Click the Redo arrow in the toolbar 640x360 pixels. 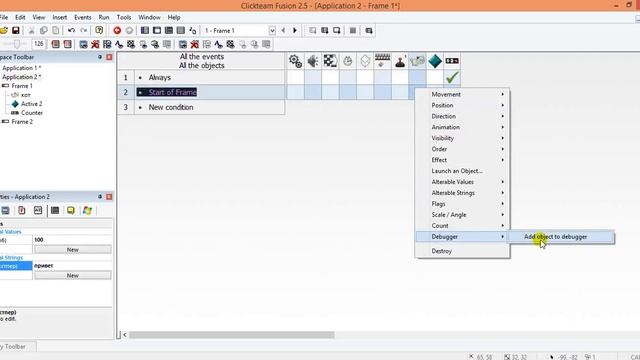tap(84, 30)
